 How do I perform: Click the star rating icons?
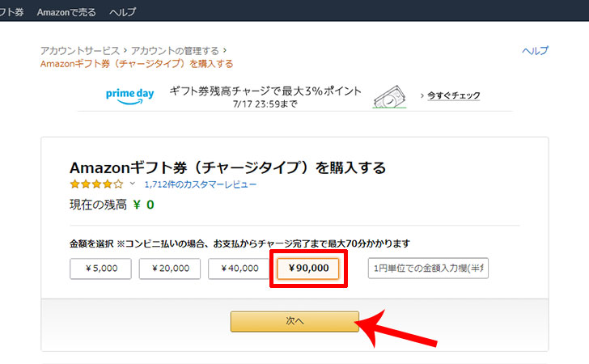pyautogui.click(x=96, y=184)
